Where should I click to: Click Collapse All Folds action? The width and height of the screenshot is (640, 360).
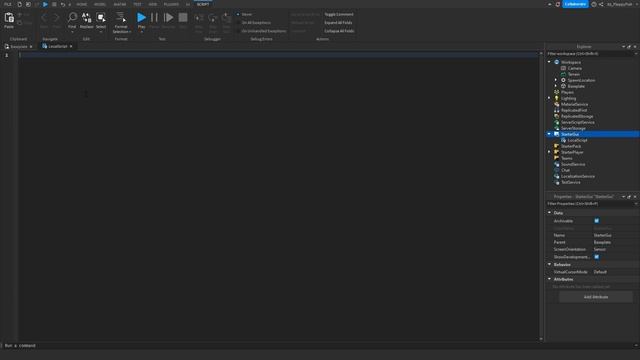pyautogui.click(x=339, y=31)
